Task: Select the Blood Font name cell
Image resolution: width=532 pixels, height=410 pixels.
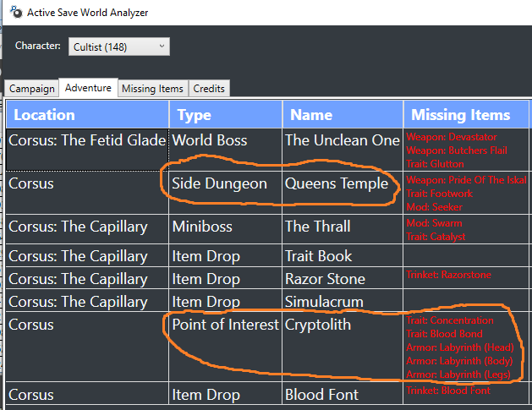Action: point(343,393)
